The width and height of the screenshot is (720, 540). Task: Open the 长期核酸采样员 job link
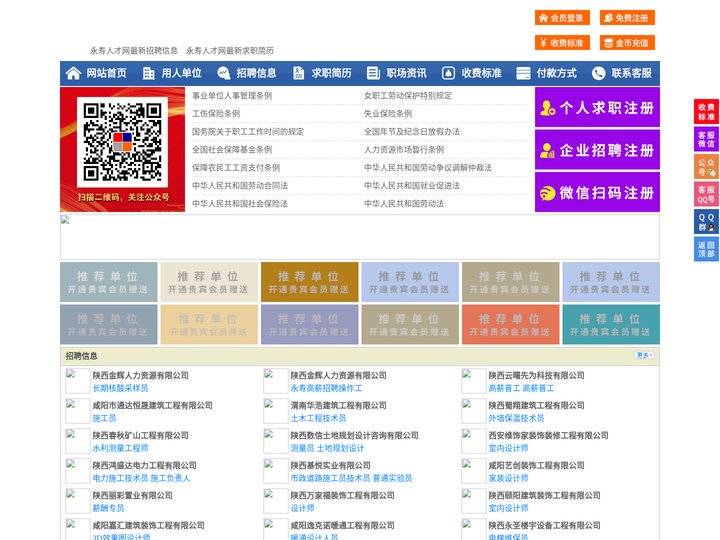[x=120, y=388]
